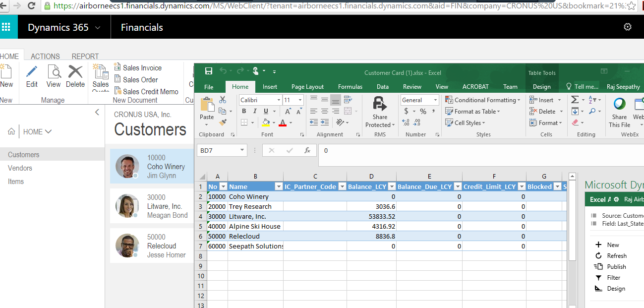Toggle Underline formatting in Excel
The width and height of the screenshot is (644, 308).
tap(266, 111)
